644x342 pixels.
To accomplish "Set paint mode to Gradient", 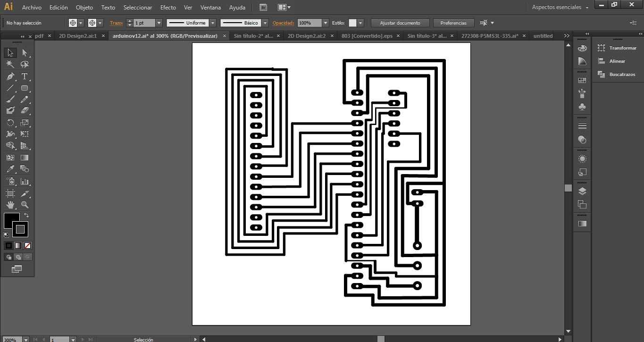I will tap(18, 245).
